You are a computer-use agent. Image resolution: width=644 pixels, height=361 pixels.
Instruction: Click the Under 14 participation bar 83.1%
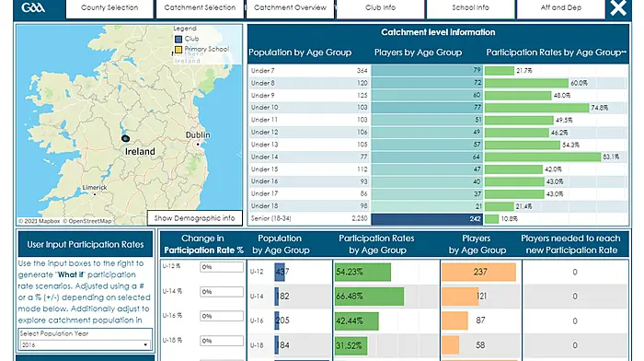click(543, 157)
